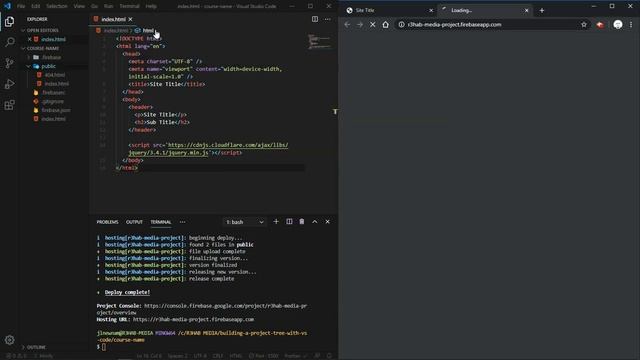Image resolution: width=640 pixels, height=360 pixels.
Task: Close the Site Title browser tab
Action: pyautogui.click(x=431, y=10)
